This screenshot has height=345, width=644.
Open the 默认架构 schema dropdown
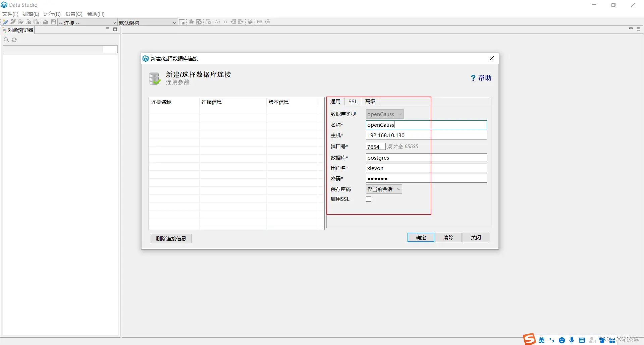point(148,22)
